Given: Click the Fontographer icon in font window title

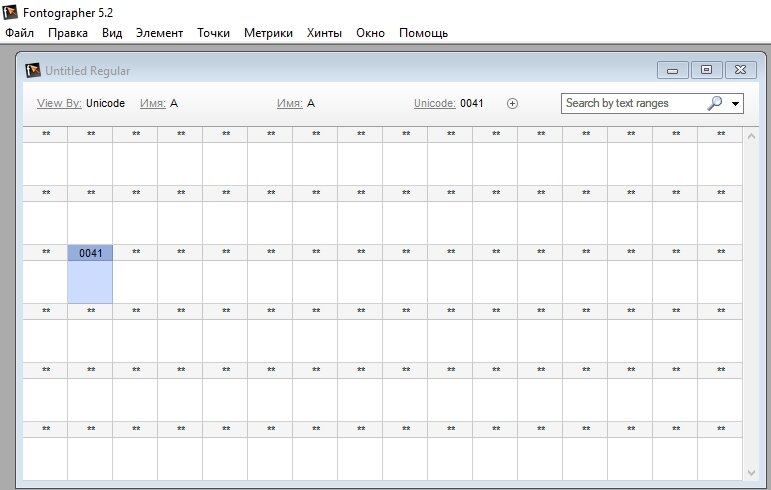Looking at the screenshot, I should [33, 70].
